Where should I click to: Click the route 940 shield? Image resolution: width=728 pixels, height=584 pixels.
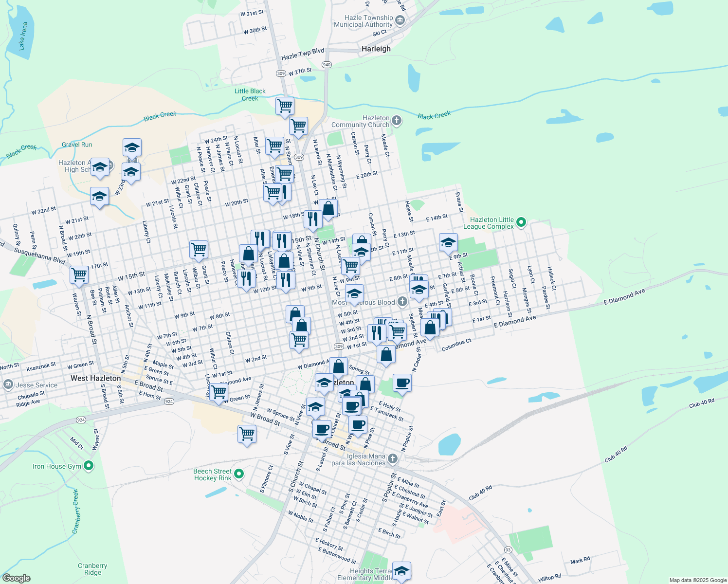[327, 65]
